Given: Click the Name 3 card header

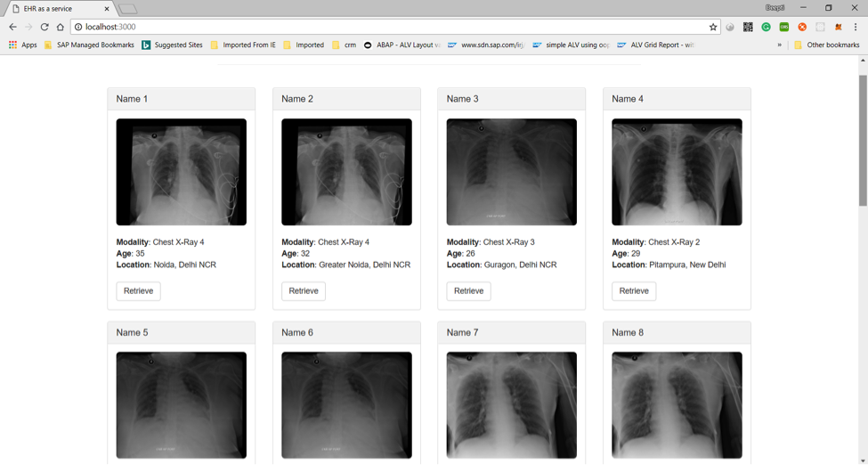Looking at the screenshot, I should [x=512, y=99].
